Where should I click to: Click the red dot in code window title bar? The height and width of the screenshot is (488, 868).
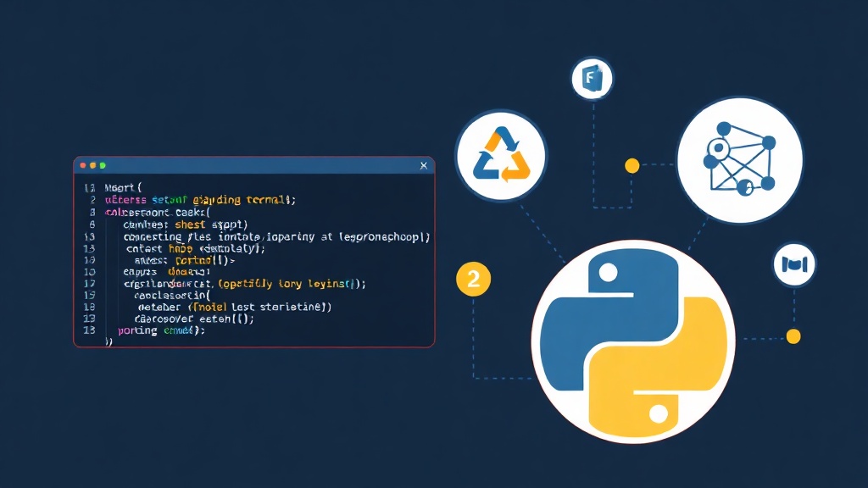(83, 165)
